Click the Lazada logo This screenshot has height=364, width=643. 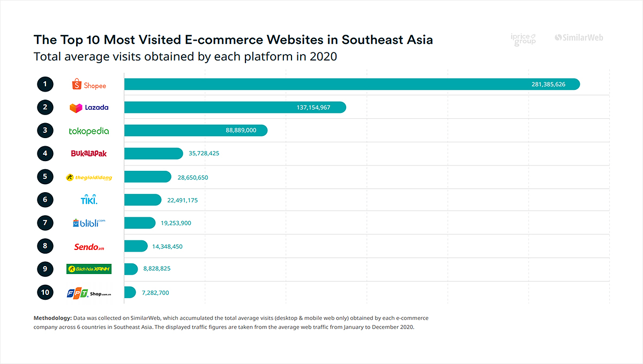pos(89,108)
